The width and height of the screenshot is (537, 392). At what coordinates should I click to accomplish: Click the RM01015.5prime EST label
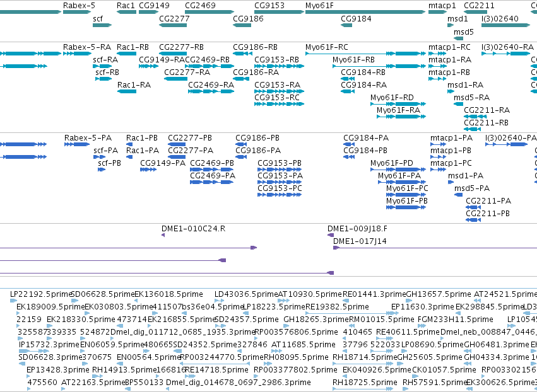382,320
